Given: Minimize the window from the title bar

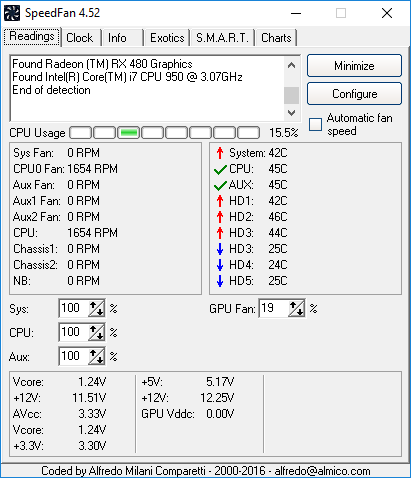Looking at the screenshot, I should (x=296, y=13).
